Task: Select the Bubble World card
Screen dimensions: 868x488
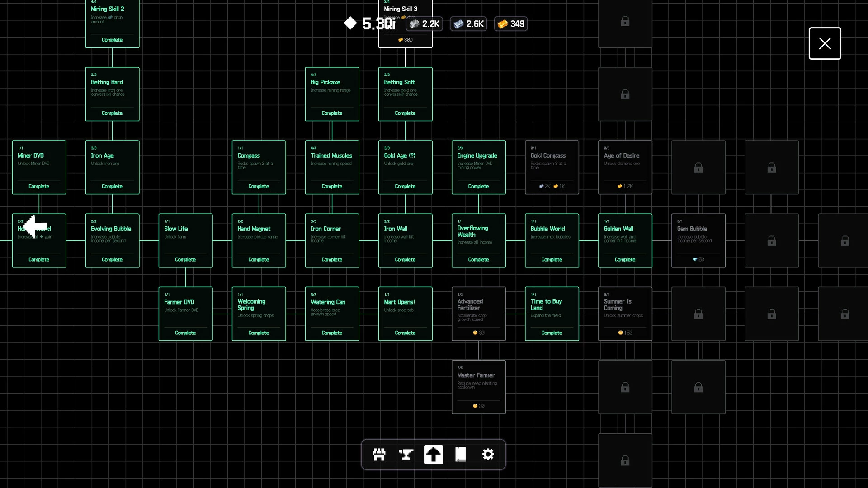Action: [552, 240]
